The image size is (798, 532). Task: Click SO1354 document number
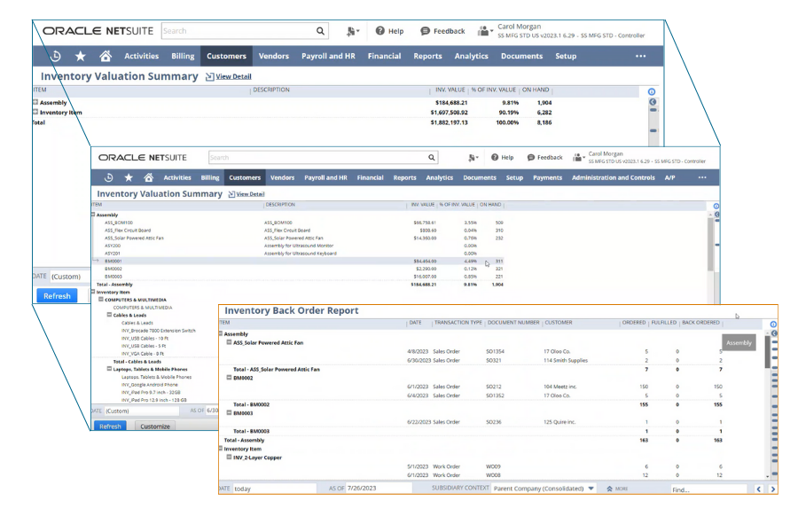click(x=495, y=351)
